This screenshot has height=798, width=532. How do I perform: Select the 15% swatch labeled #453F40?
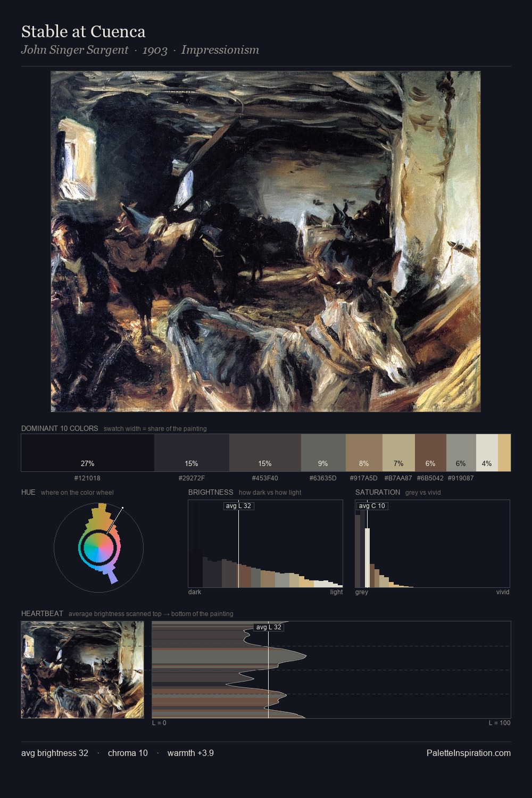[265, 453]
